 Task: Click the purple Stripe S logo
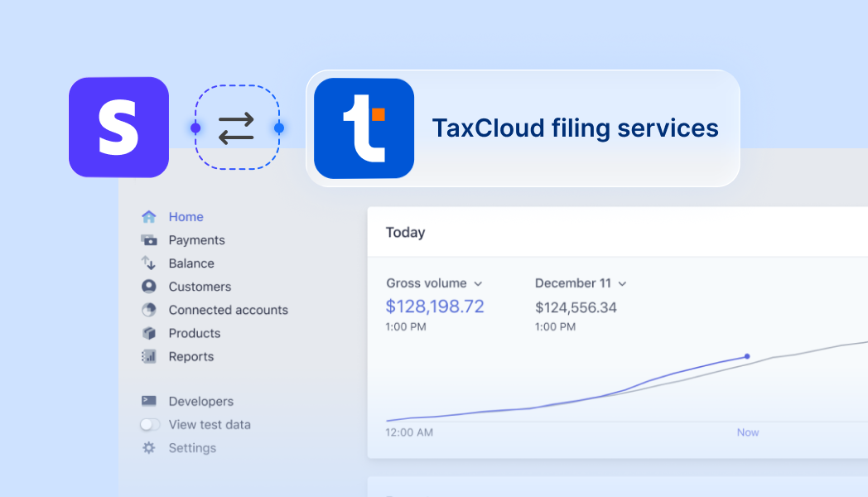(x=118, y=128)
